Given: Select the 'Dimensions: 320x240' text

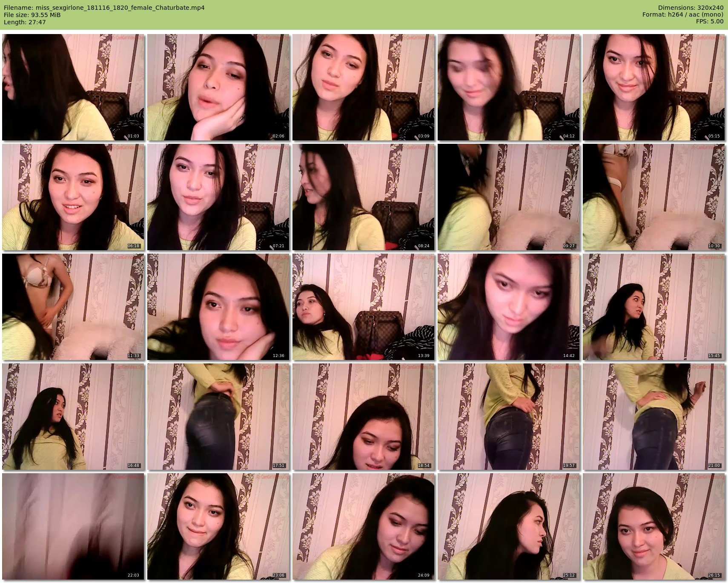Looking at the screenshot, I should coord(691,8).
